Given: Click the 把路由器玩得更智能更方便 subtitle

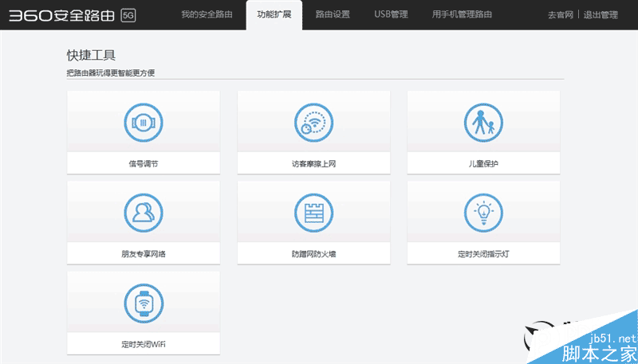Looking at the screenshot, I should click(111, 73).
